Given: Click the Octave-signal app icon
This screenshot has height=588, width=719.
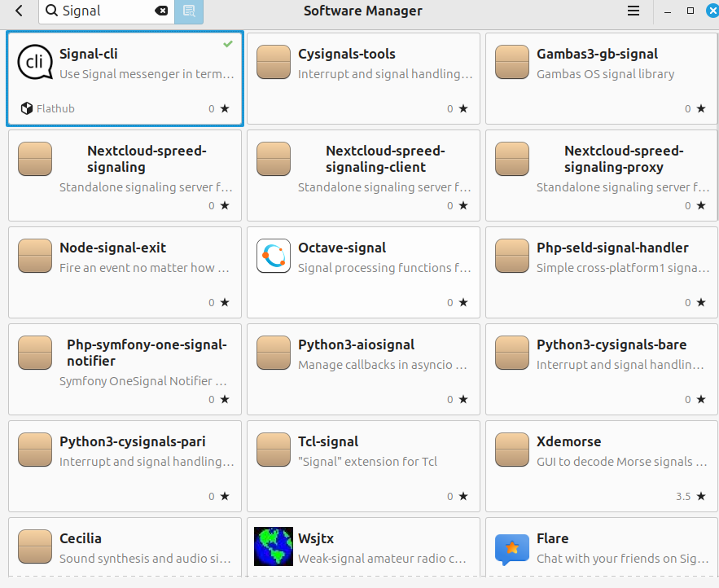Looking at the screenshot, I should 274,256.
